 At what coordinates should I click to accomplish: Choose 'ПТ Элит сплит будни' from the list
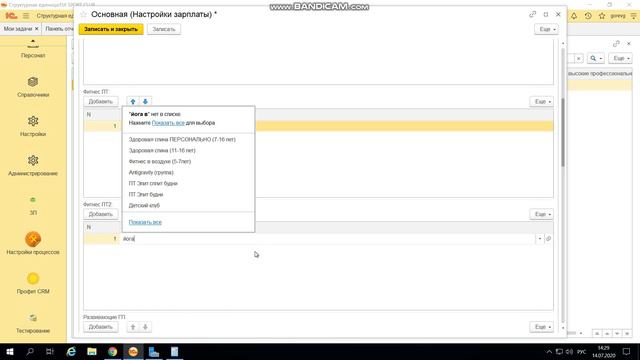click(153, 184)
